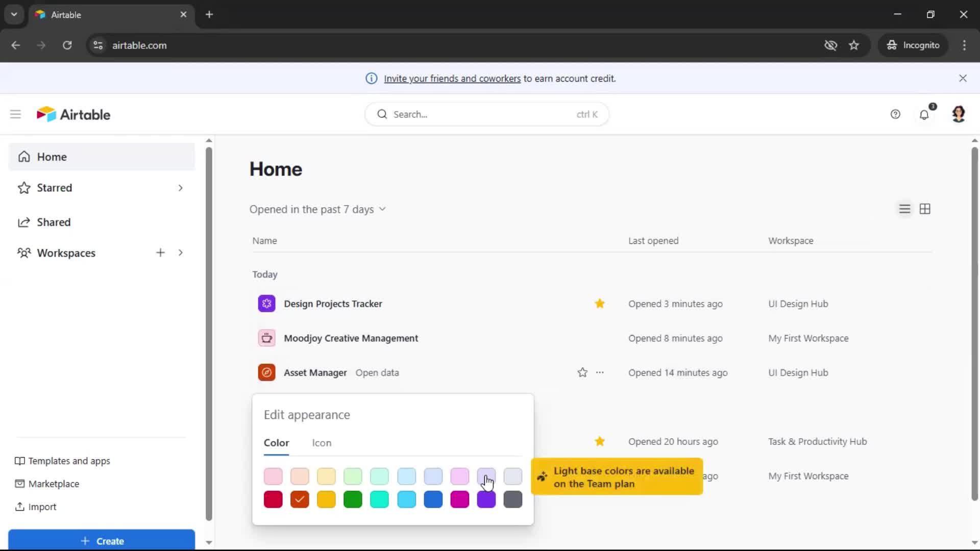
Task: Dismiss the invite banner with X
Action: click(x=963, y=78)
